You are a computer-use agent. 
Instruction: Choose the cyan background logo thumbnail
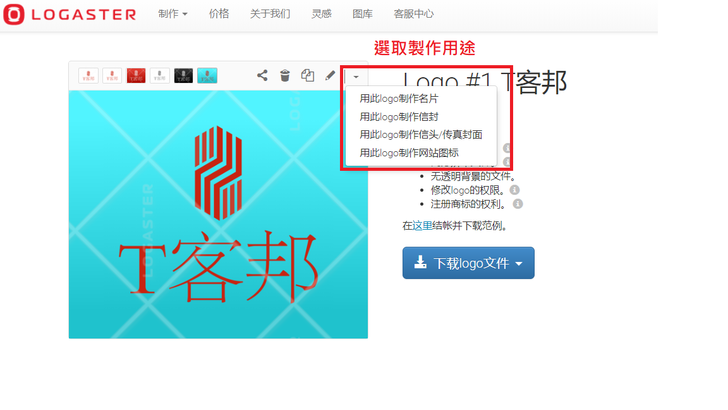point(207,75)
